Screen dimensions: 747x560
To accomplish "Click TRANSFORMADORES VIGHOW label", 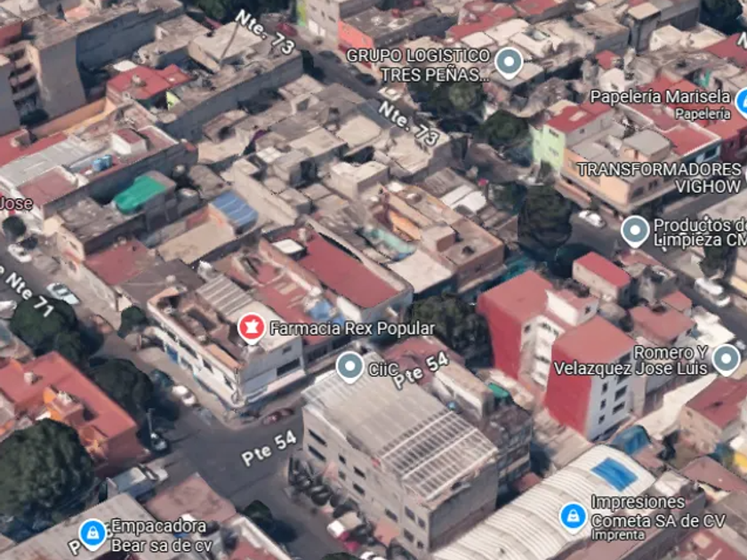I will (659, 178).
